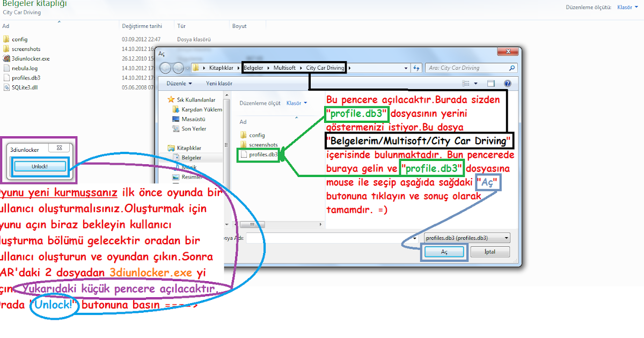Screen dimensions: 644x338
Task: Go to Kitaplıklar in the breadcrumb
Action: pyautogui.click(x=221, y=68)
